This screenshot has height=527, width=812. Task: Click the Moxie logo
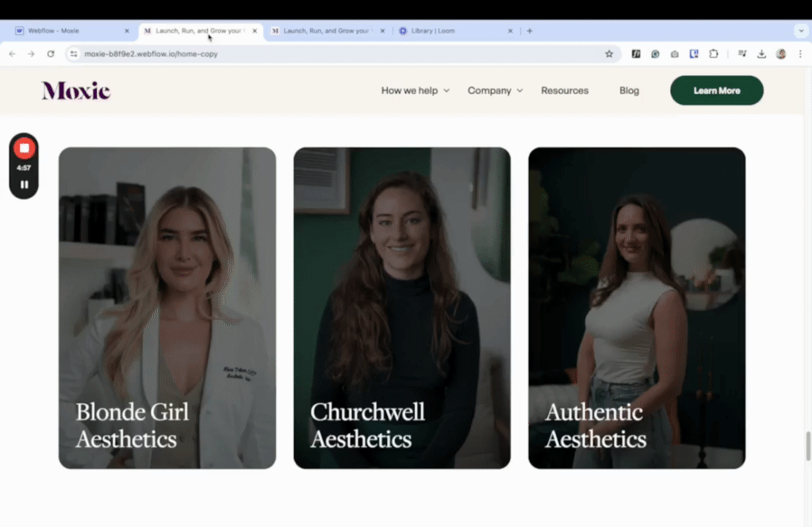[76, 90]
